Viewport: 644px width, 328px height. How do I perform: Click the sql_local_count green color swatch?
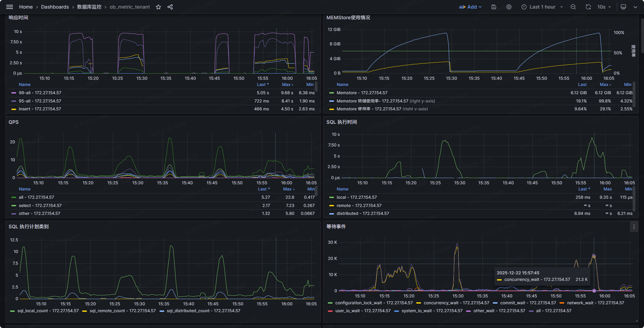pyautogui.click(x=12, y=311)
